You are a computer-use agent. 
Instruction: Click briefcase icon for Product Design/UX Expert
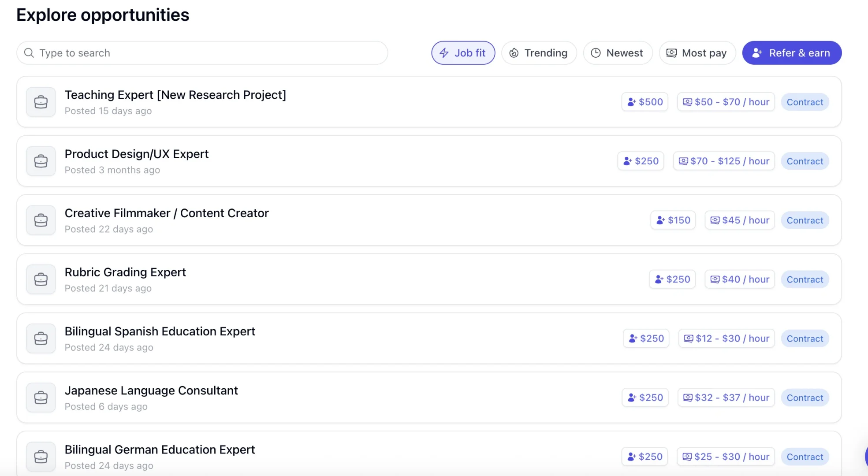[x=41, y=161]
